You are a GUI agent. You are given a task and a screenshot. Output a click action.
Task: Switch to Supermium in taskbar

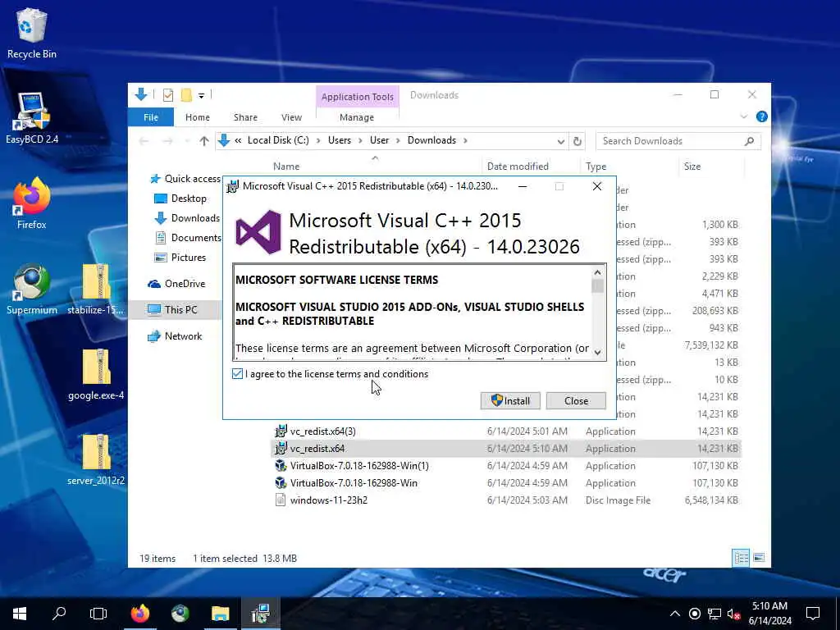point(180,614)
